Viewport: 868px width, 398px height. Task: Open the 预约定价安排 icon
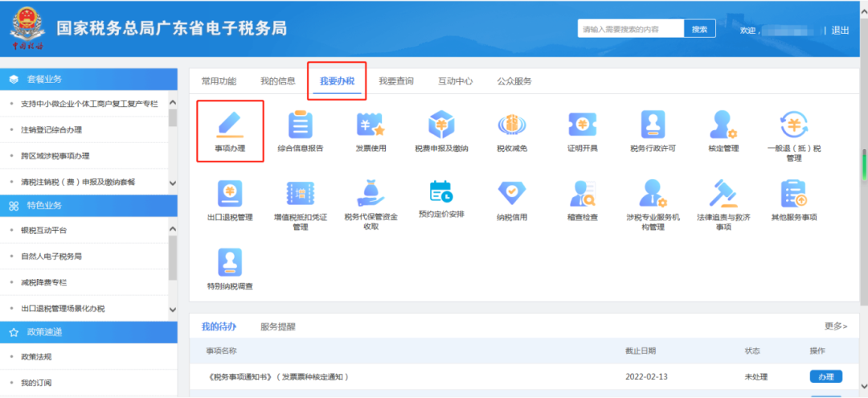coord(442,193)
